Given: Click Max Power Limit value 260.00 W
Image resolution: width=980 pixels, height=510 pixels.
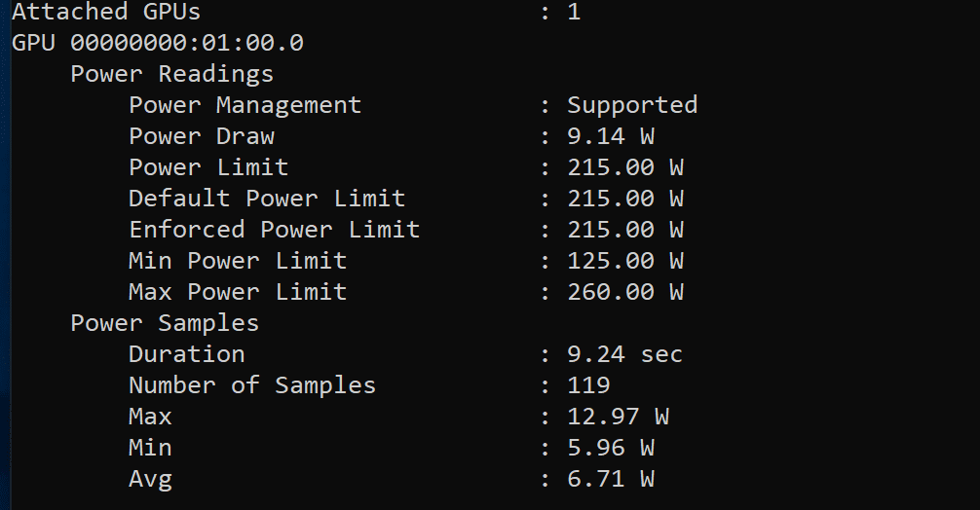Looking at the screenshot, I should coord(625,293).
